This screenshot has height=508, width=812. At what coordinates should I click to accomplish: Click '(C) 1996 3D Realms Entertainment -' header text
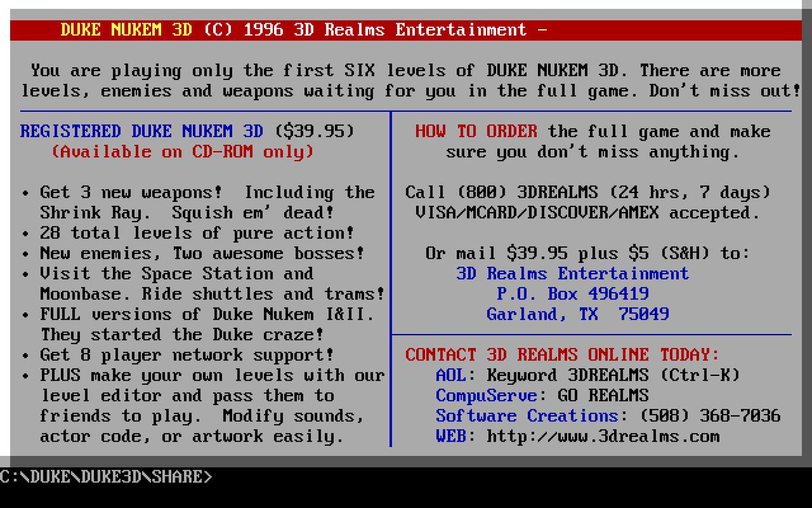[x=375, y=30]
